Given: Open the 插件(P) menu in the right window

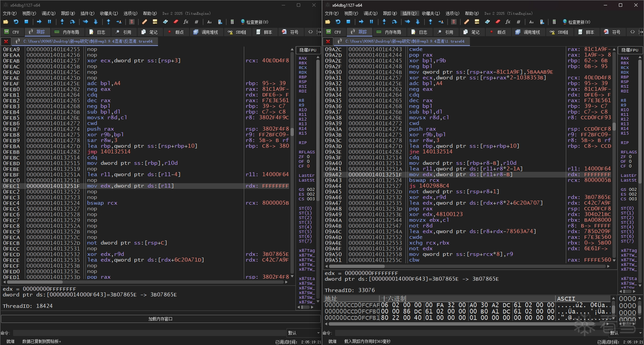Looking at the screenshot, I should point(409,13).
